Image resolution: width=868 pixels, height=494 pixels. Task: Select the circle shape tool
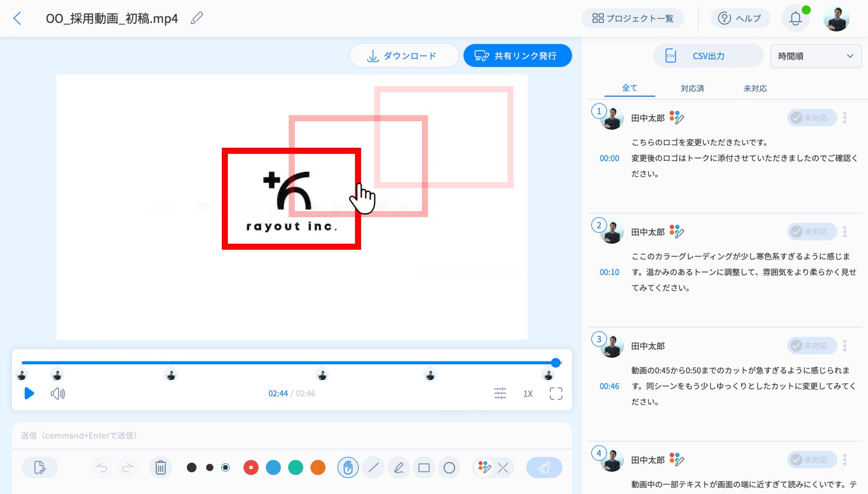pyautogui.click(x=449, y=467)
